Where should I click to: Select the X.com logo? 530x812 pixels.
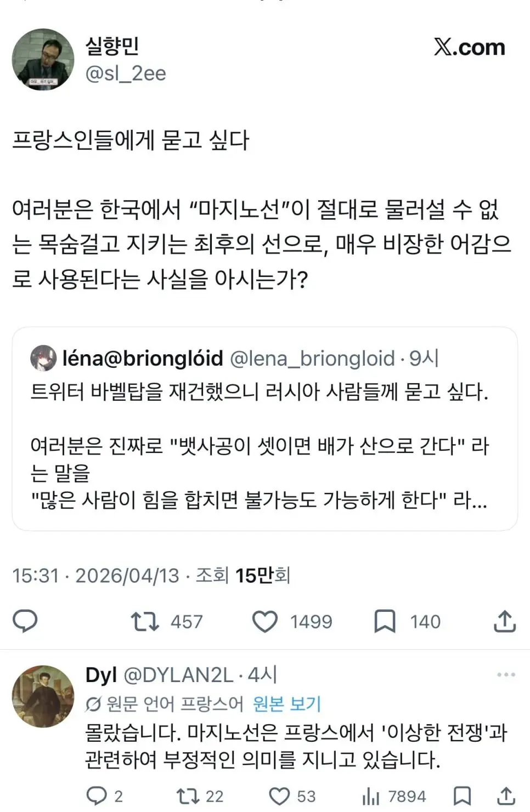(471, 47)
